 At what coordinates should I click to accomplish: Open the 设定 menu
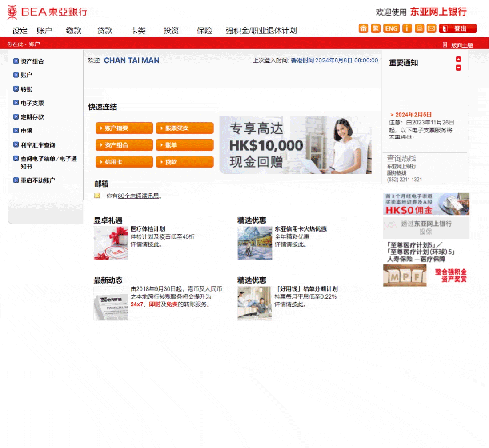click(20, 31)
